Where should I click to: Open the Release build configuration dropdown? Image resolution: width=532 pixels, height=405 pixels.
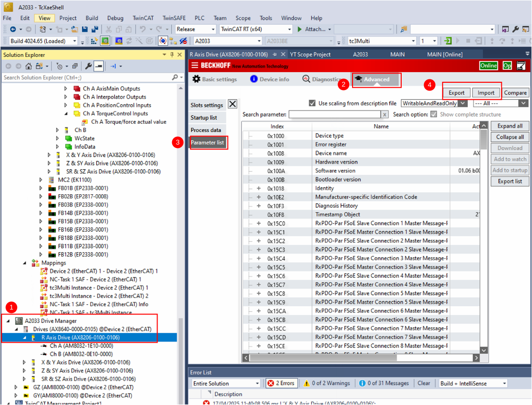click(x=213, y=29)
